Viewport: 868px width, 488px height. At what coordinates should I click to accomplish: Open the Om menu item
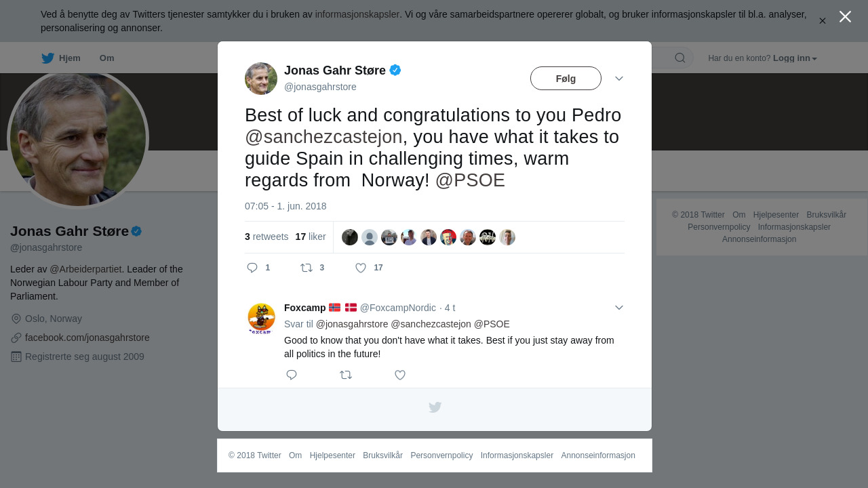pos(106,58)
